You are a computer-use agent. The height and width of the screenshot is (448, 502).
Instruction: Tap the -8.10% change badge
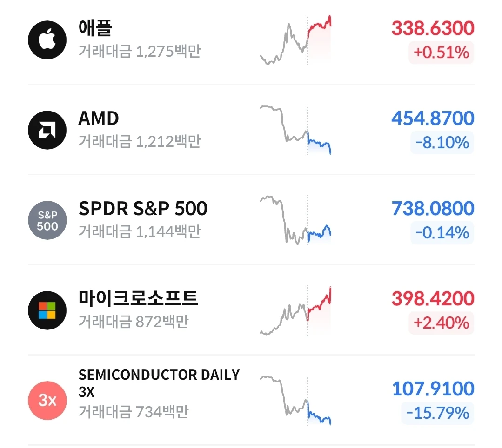pyautogui.click(x=442, y=143)
